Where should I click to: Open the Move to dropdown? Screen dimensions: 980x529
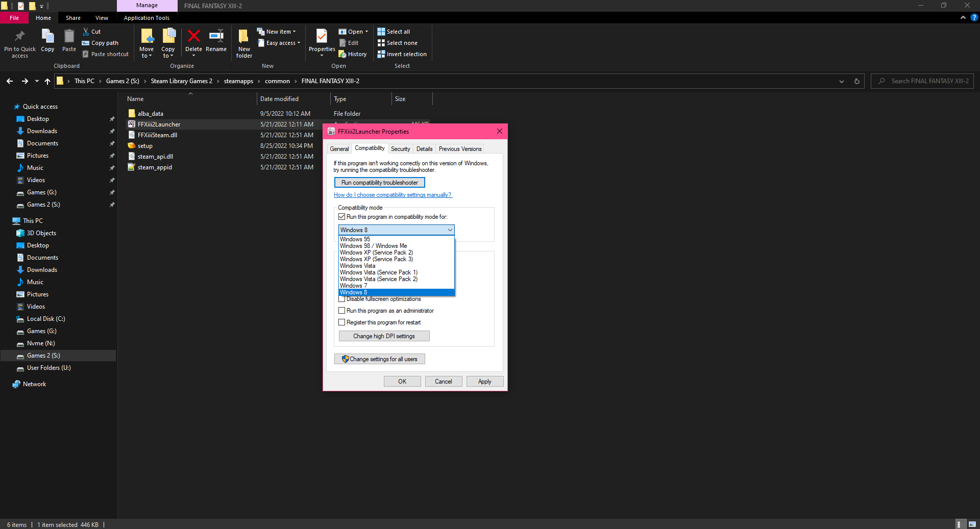[146, 56]
